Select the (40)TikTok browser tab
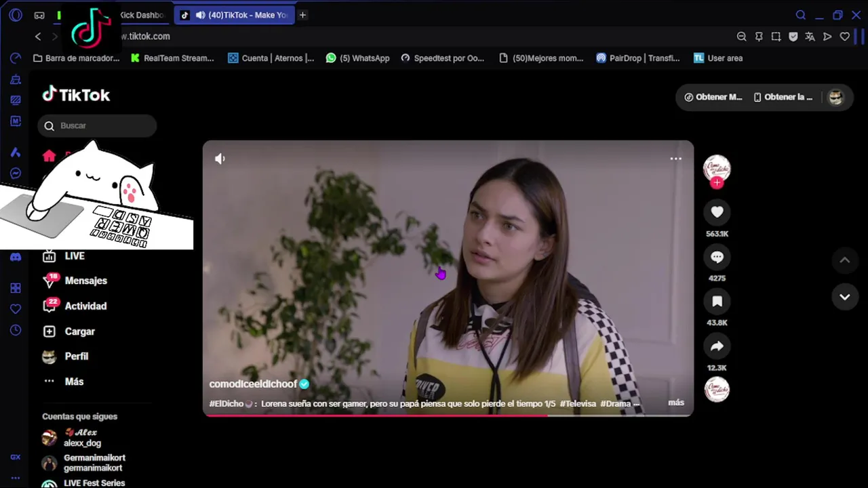This screenshot has width=868, height=488. (234, 15)
